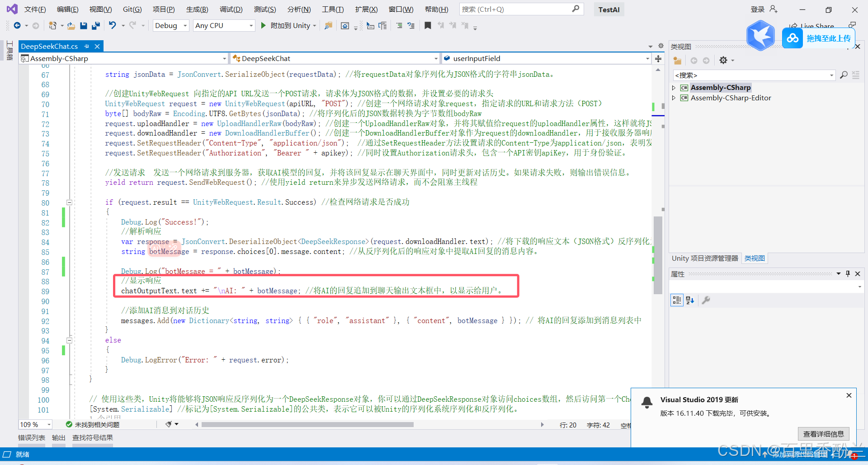Switch to Unity 项目资源管理器 tab
The height and width of the screenshot is (465, 868).
click(x=704, y=258)
